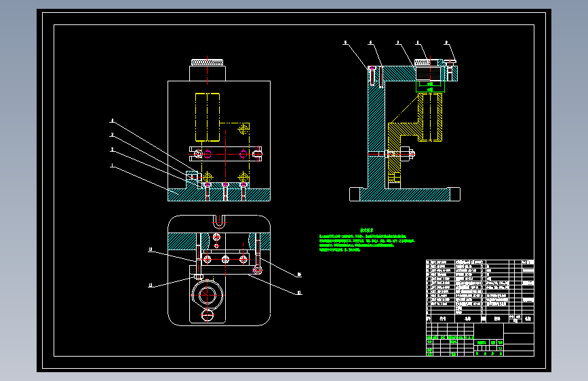This screenshot has height=381, width=588.
Task: Click the U-shaped slot atop the top view
Action: (219, 222)
